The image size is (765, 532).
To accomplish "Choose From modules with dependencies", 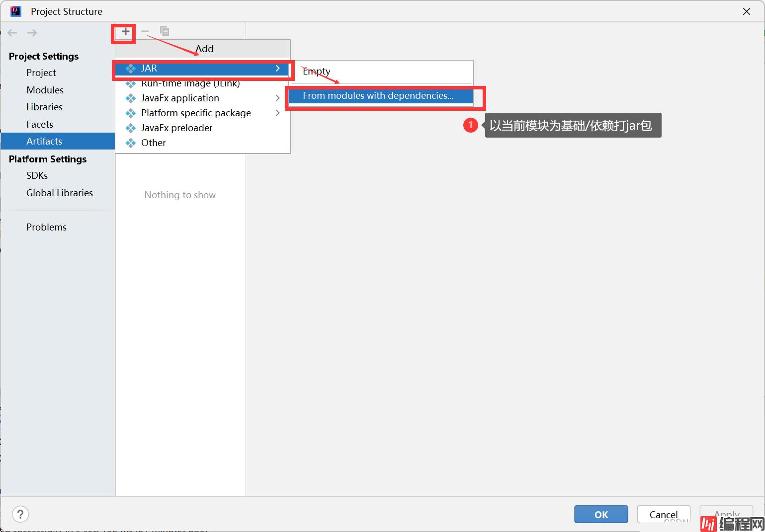I will [381, 96].
